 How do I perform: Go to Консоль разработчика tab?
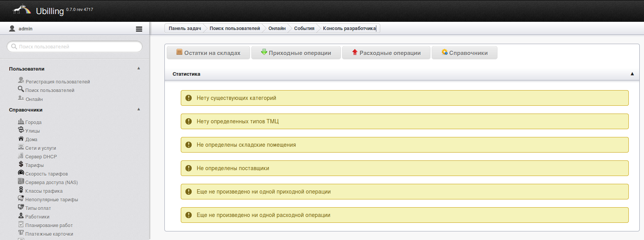pos(349,28)
